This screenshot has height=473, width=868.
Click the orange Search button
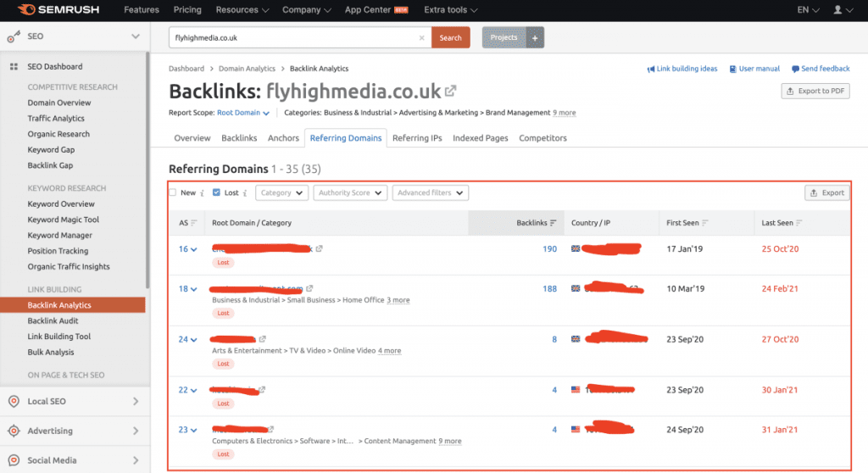451,37
